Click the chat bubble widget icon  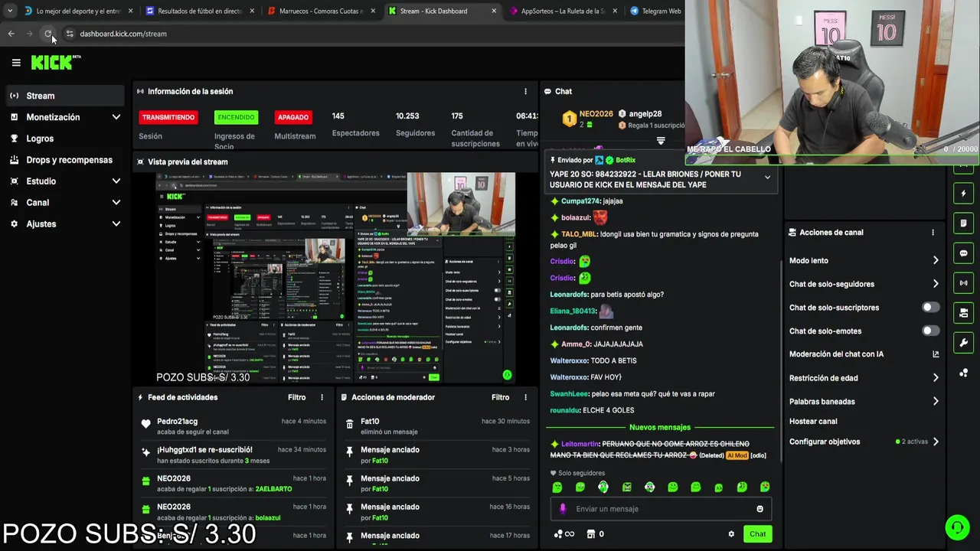[963, 253]
